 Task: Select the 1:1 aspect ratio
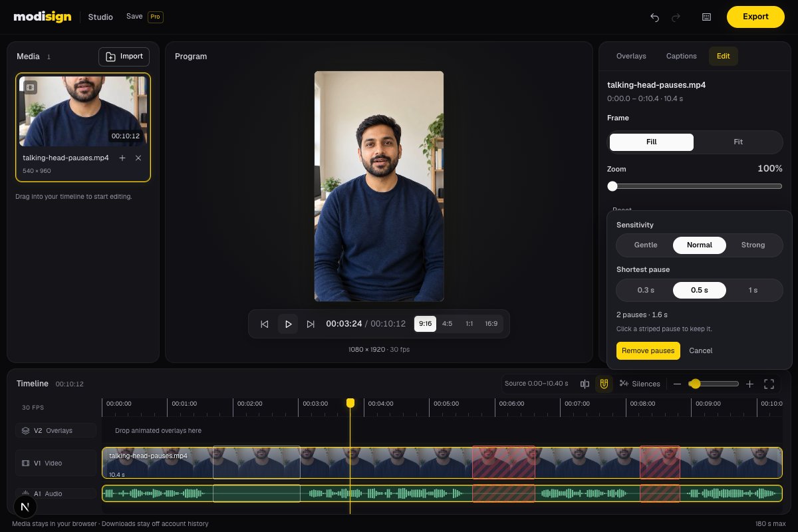pyautogui.click(x=469, y=324)
